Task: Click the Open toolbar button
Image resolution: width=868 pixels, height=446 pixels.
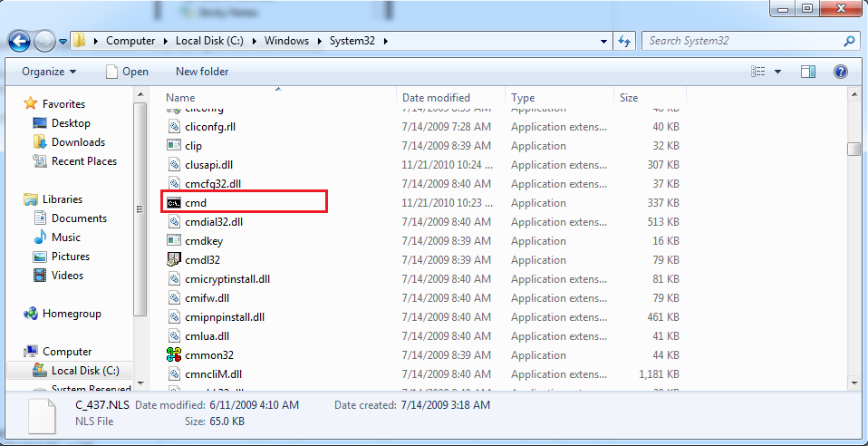Action: [127, 72]
